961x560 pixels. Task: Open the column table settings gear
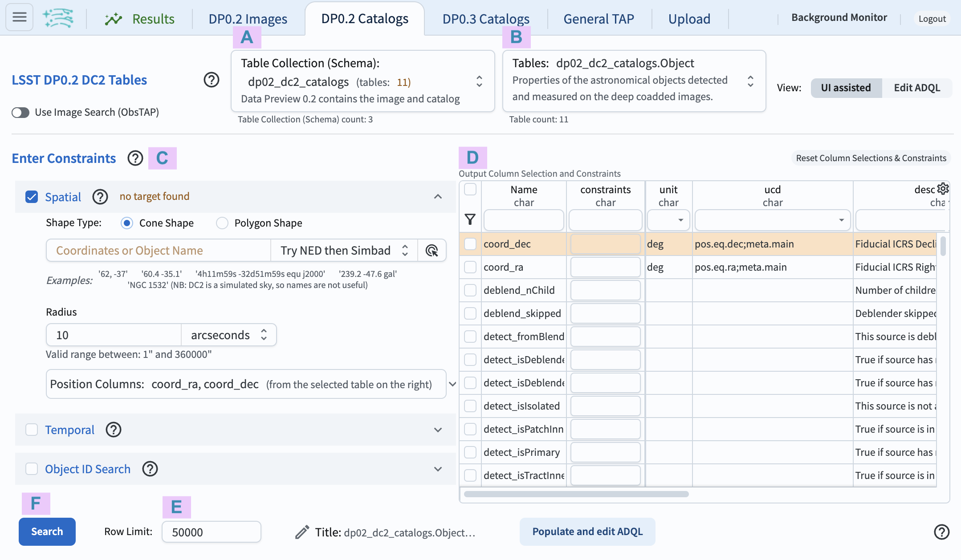tap(943, 189)
